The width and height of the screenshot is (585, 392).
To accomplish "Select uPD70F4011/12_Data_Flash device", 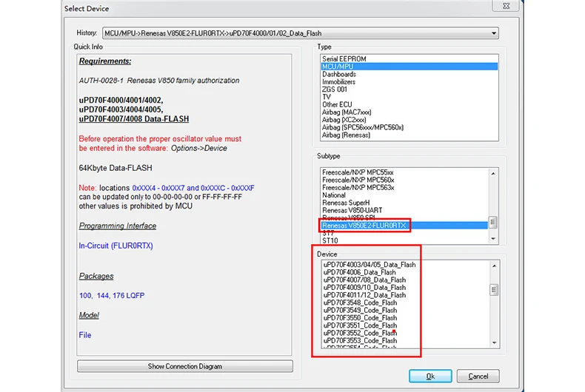I will coord(406,295).
